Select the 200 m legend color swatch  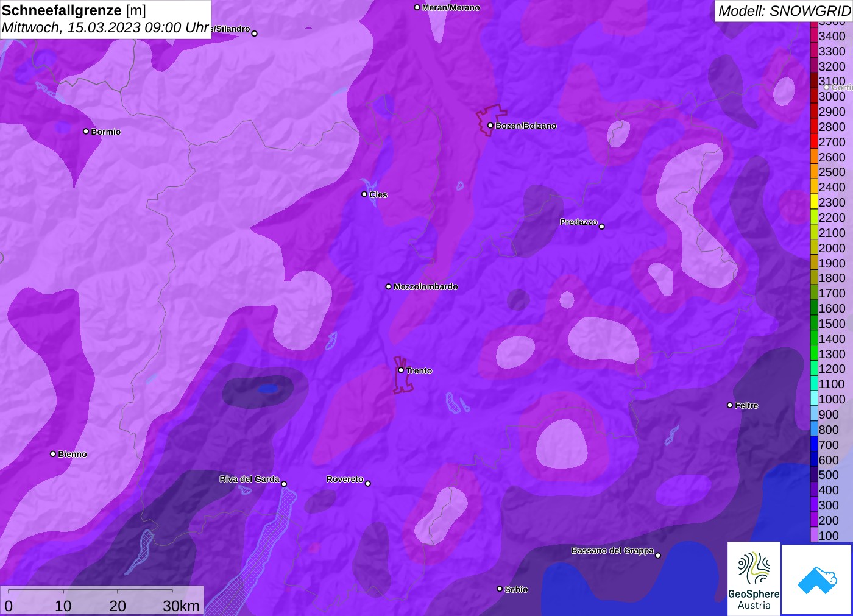point(814,520)
